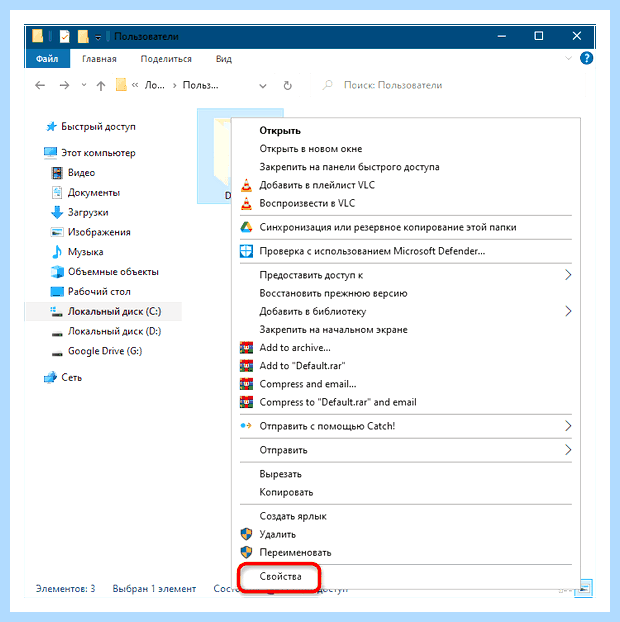Click the properties checkmark icon in title bar

click(64, 36)
